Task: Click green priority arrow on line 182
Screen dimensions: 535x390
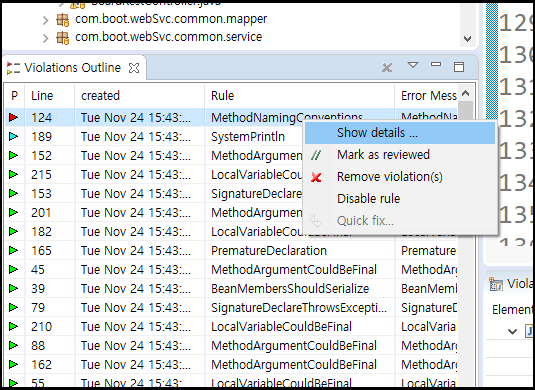Action: (x=13, y=231)
